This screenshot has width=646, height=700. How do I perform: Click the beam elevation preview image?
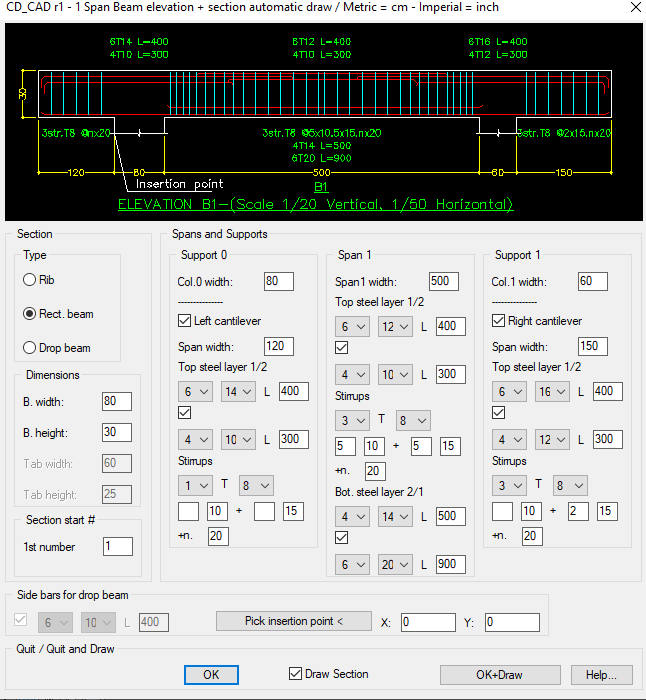[x=323, y=119]
